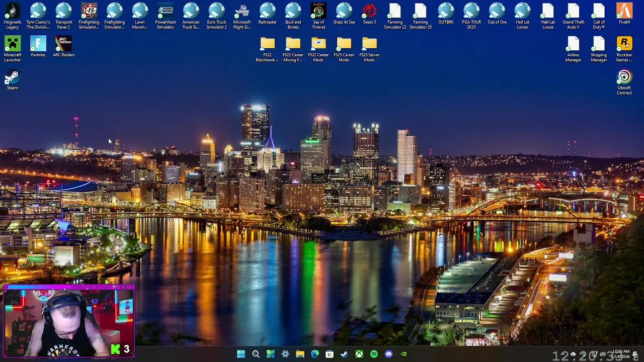The image size is (644, 362).
Task: Select the American Truck Simulator shortcut
Action: click(191, 16)
